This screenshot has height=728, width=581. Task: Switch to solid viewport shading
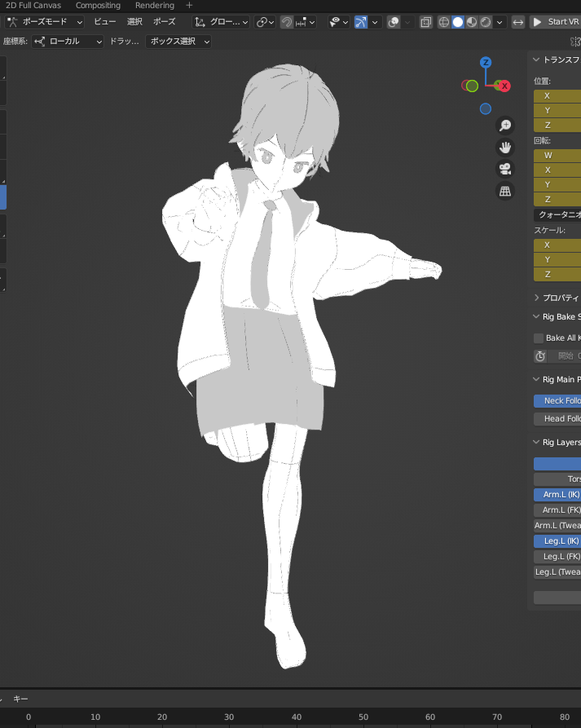(458, 22)
